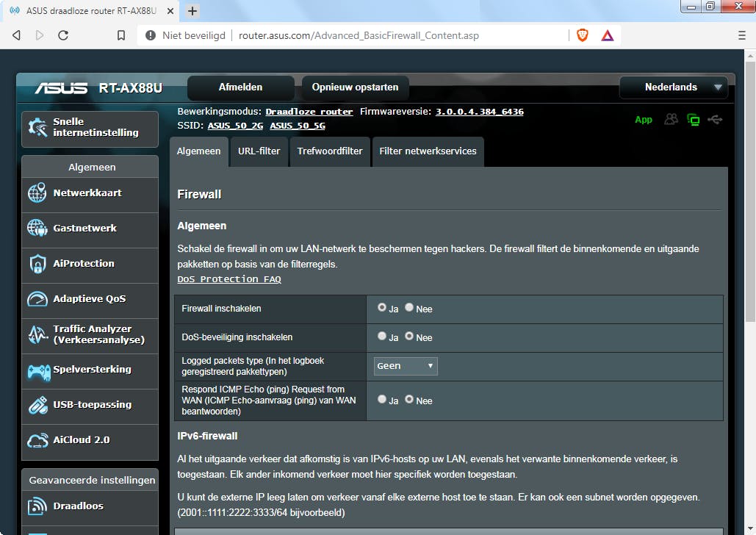Select Nee for DoS-beveiliging inschakelen
This screenshot has height=535, width=756.
(x=408, y=336)
